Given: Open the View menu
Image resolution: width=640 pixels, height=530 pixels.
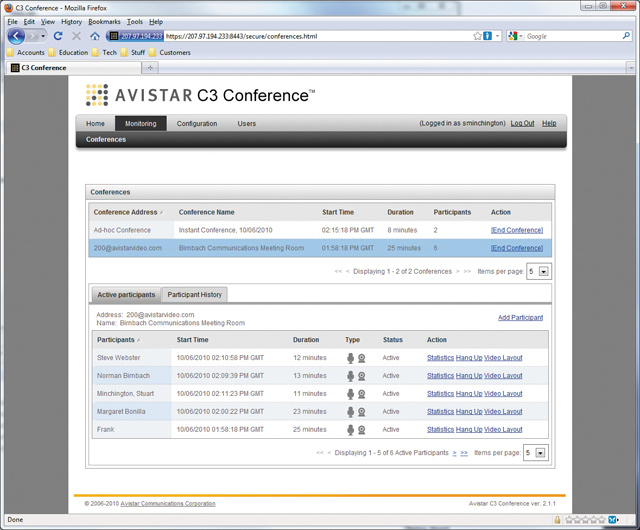Looking at the screenshot, I should pos(48,22).
